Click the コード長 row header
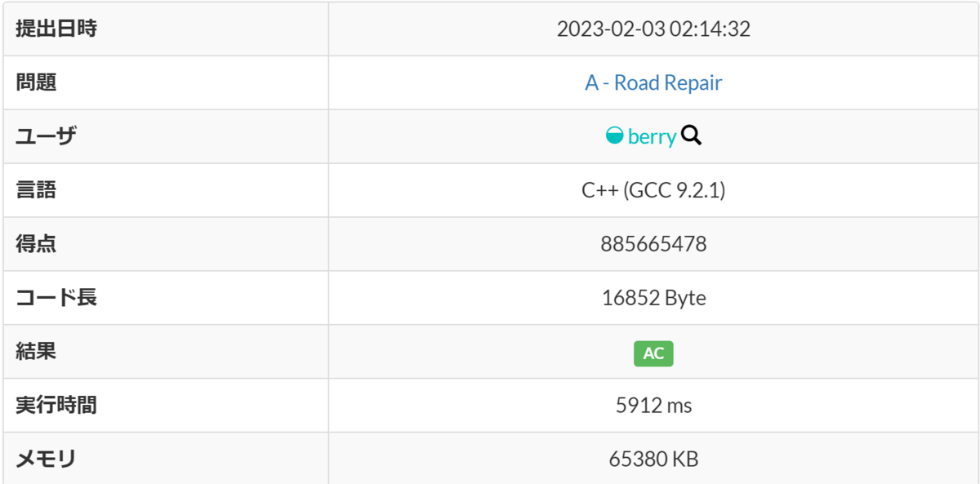Viewport: 980px width, 484px height. tap(166, 298)
